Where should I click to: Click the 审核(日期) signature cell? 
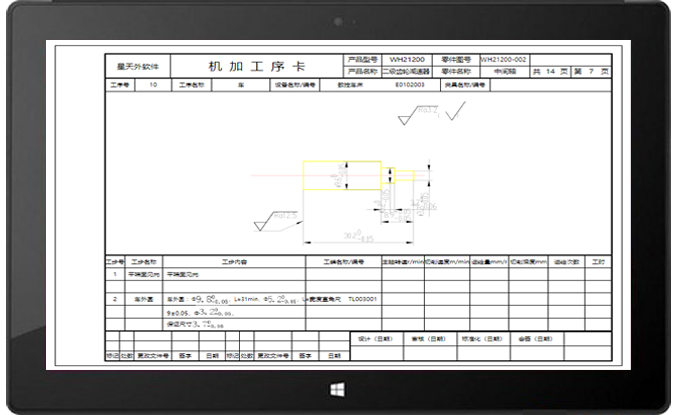click(430, 337)
